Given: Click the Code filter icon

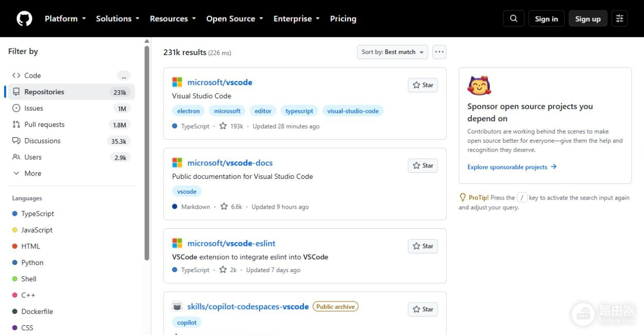Looking at the screenshot, I should tap(16, 75).
